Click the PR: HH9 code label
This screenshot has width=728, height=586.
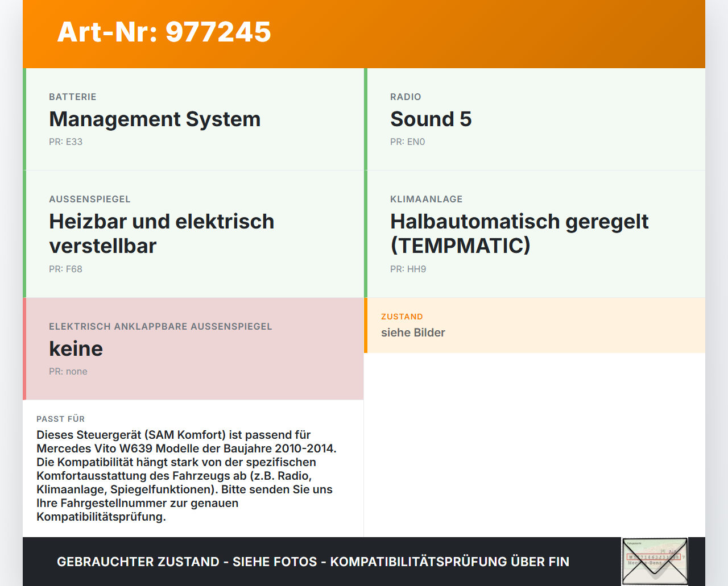tap(408, 269)
